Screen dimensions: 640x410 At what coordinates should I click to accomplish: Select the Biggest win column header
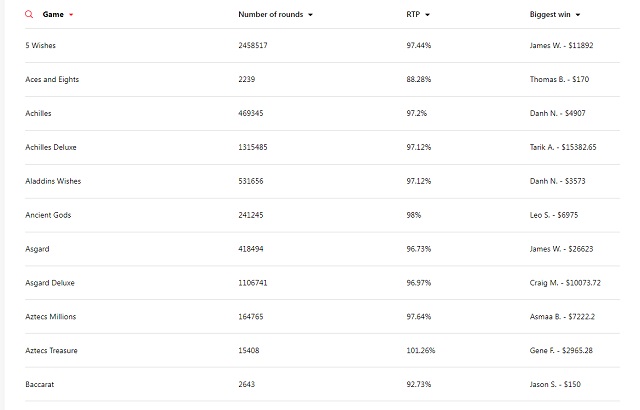(550, 14)
